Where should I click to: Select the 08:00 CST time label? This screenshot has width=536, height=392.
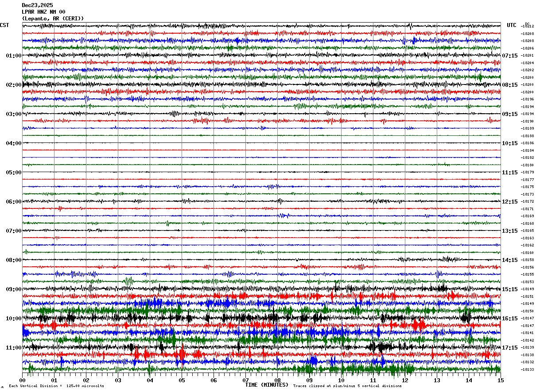click(x=14, y=260)
